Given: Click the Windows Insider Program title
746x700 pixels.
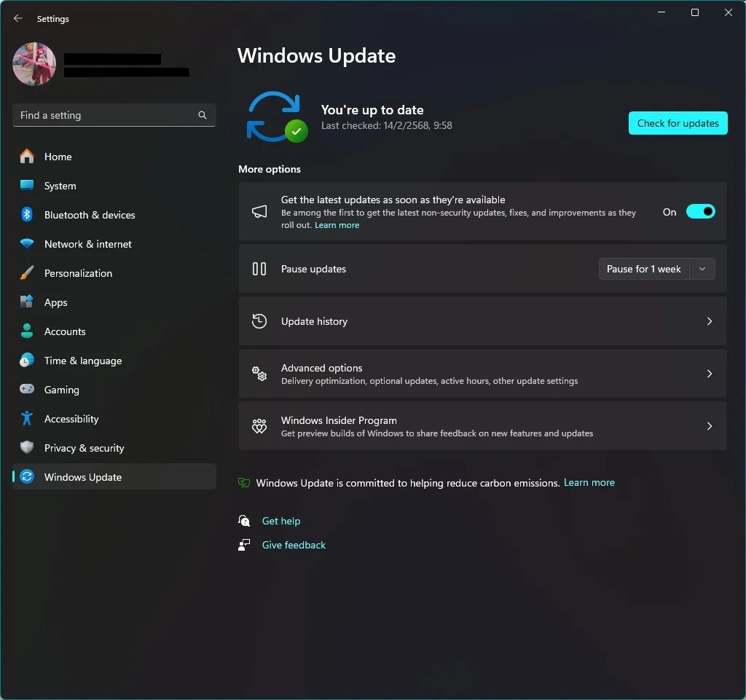Looking at the screenshot, I should pyautogui.click(x=339, y=420).
